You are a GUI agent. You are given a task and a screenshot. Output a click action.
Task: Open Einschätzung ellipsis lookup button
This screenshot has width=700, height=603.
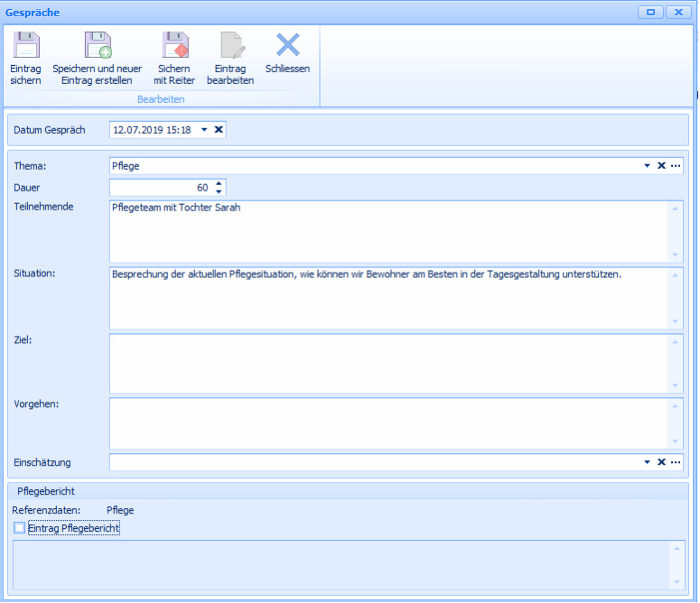point(675,462)
